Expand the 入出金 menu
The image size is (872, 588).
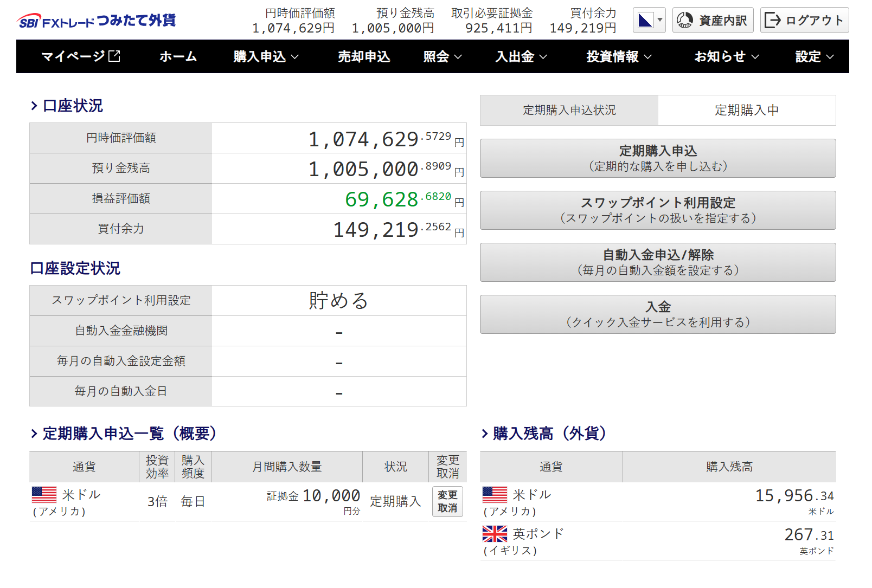coord(521,56)
